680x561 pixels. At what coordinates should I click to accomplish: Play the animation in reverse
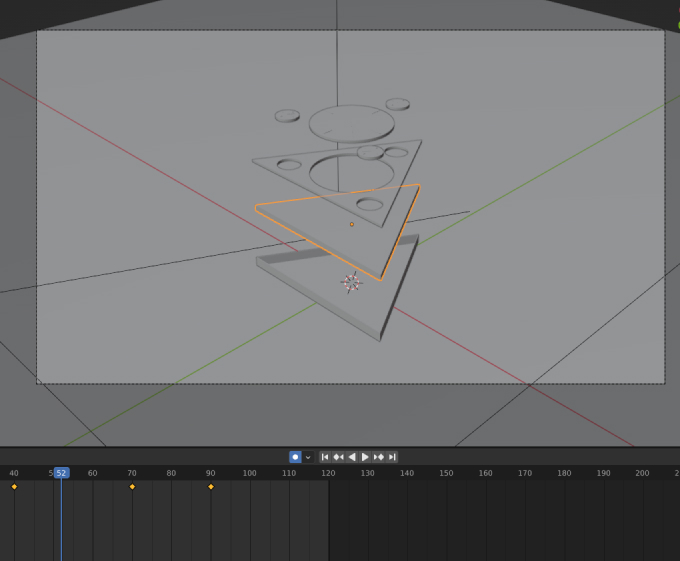[352, 457]
